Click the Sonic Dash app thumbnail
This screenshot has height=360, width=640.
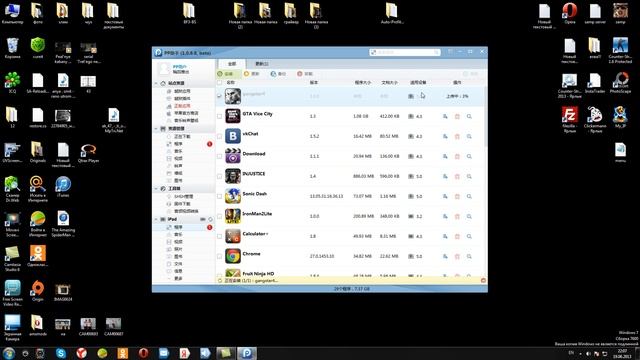233,196
